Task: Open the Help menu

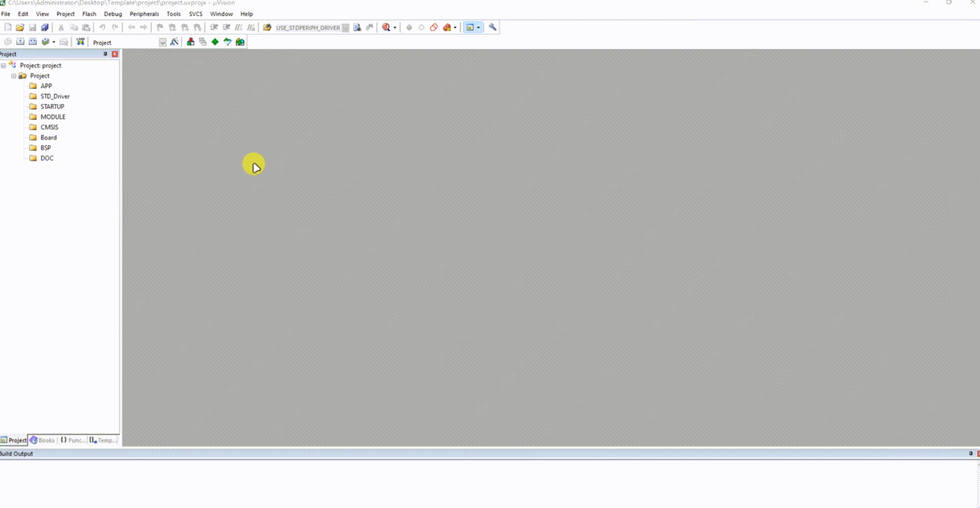Action: pos(246,14)
